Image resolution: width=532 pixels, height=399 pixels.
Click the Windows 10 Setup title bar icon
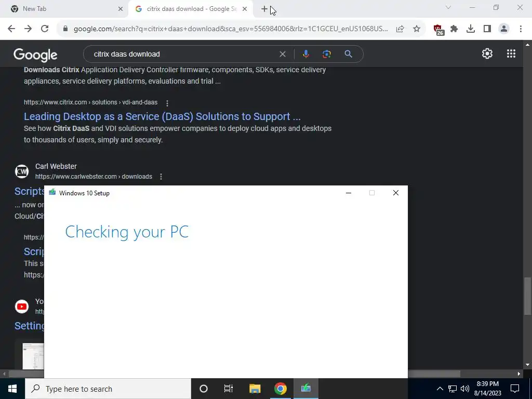52,193
